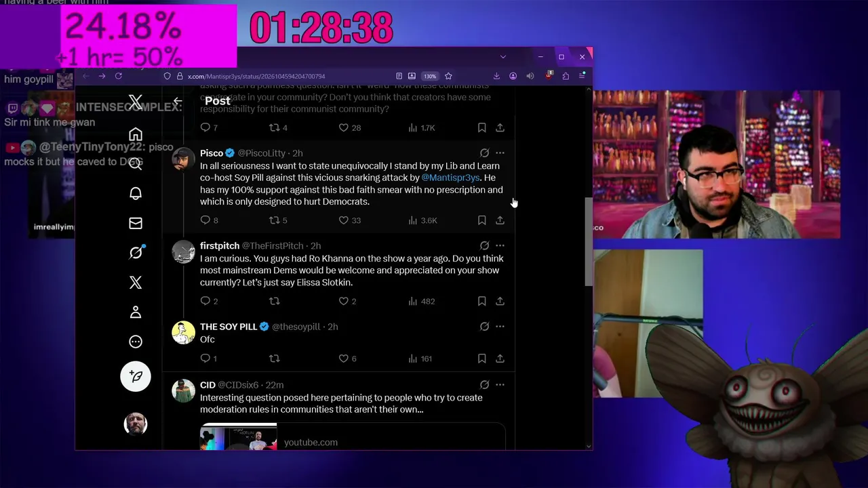The height and width of the screenshot is (488, 868).
Task: Open the Notifications bell in sidebar
Action: click(136, 193)
